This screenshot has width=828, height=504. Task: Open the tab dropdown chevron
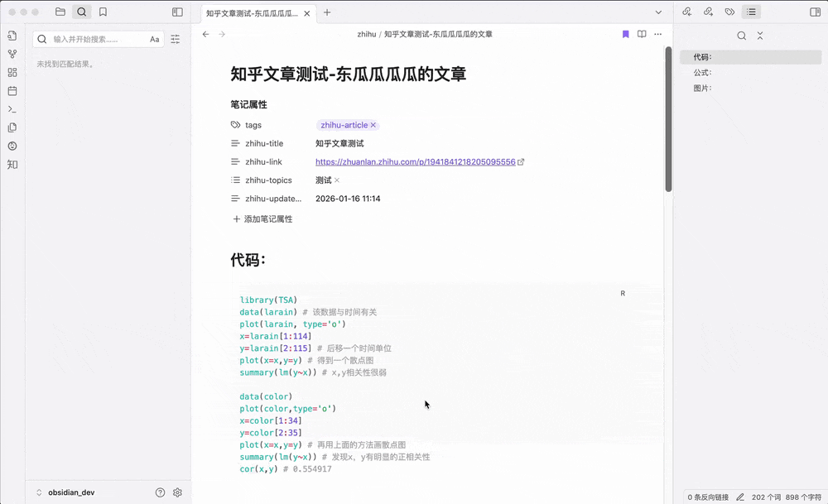(657, 12)
